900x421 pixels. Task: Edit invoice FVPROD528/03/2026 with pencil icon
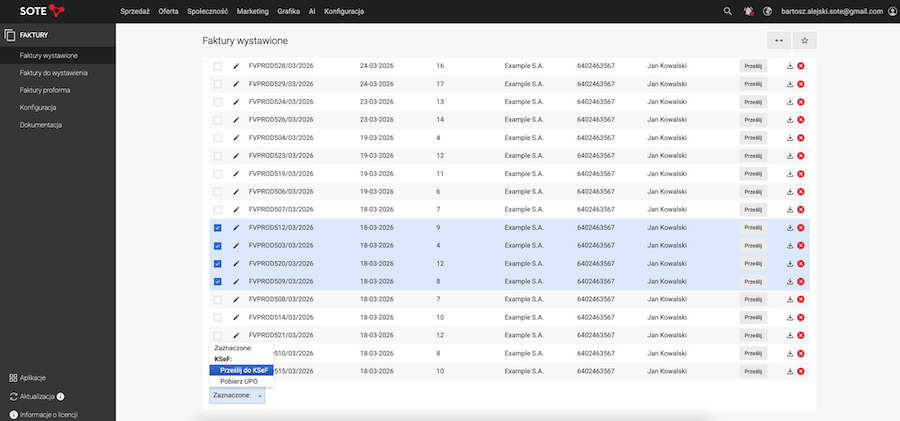[x=237, y=66]
